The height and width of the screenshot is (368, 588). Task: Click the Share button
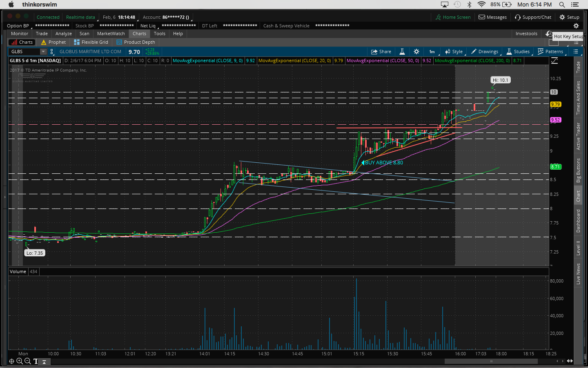click(381, 52)
